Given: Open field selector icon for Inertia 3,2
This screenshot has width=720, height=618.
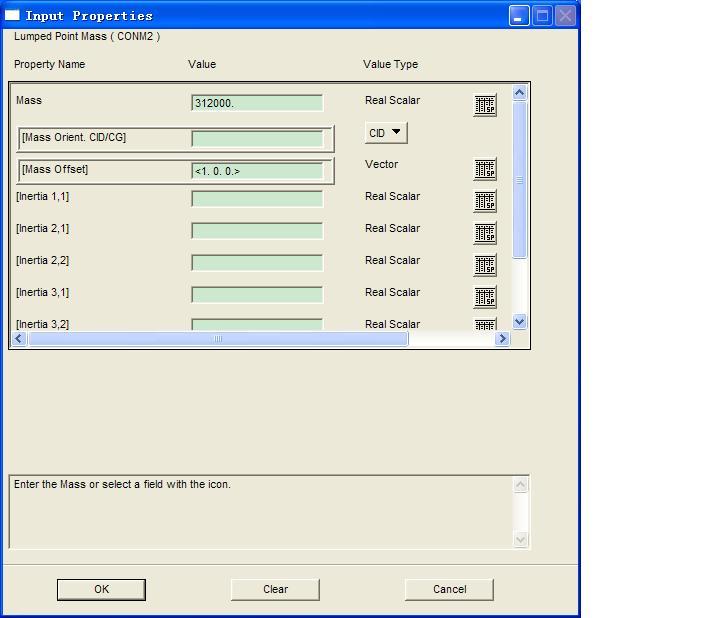Looking at the screenshot, I should pos(485,324).
